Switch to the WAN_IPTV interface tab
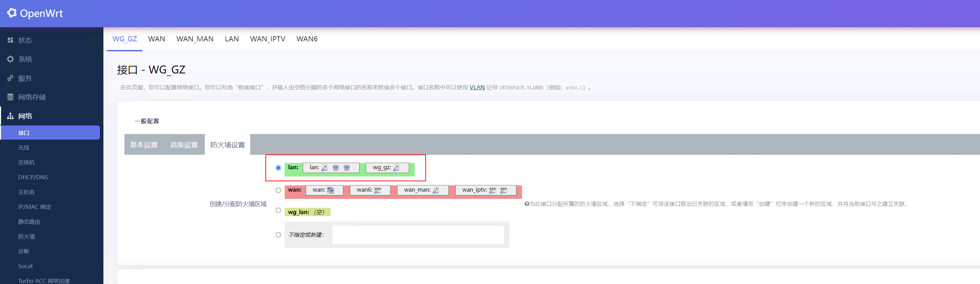980x284 pixels. (267, 39)
